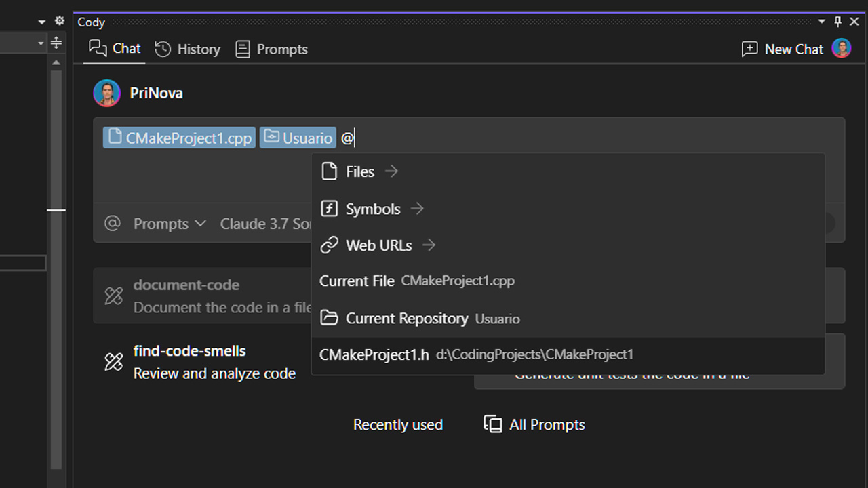
Task: Click the user avatar beside New Chat
Action: click(x=842, y=48)
